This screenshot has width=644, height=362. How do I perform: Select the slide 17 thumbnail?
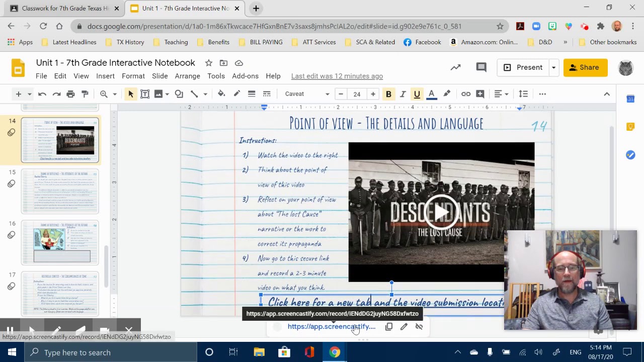(x=60, y=294)
